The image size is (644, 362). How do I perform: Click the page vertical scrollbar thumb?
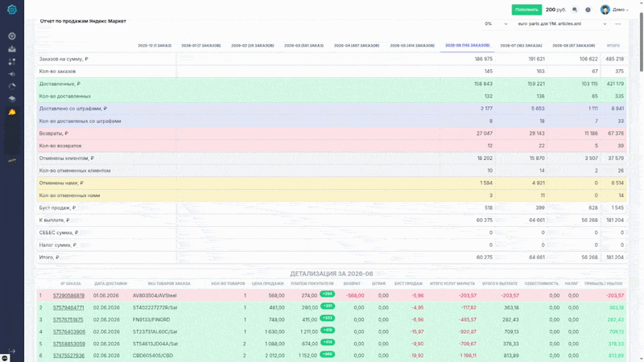[x=641, y=41]
